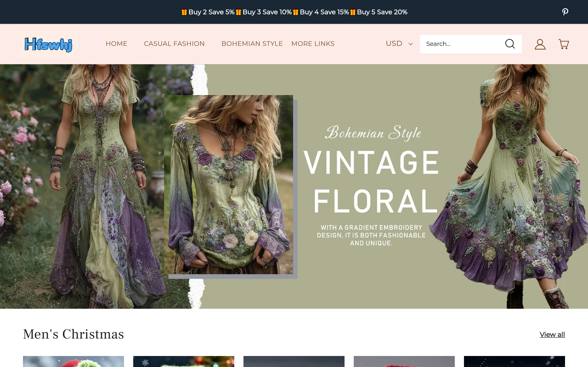Open the shopping cart icon
This screenshot has width=588, height=367.
tap(563, 44)
